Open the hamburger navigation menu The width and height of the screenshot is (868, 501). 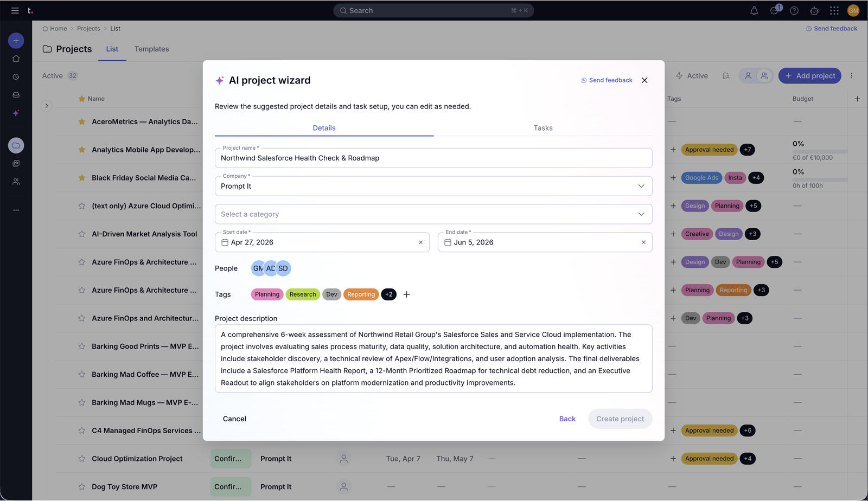[15, 10]
